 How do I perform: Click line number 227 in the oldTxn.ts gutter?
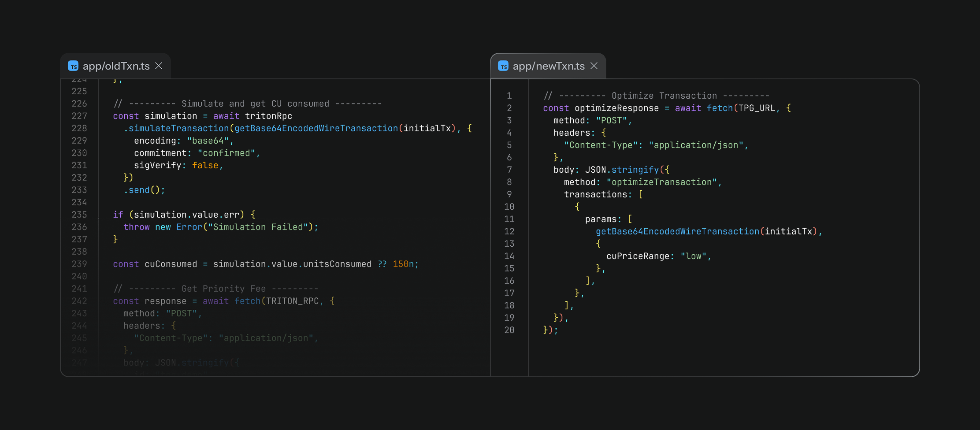click(x=79, y=116)
